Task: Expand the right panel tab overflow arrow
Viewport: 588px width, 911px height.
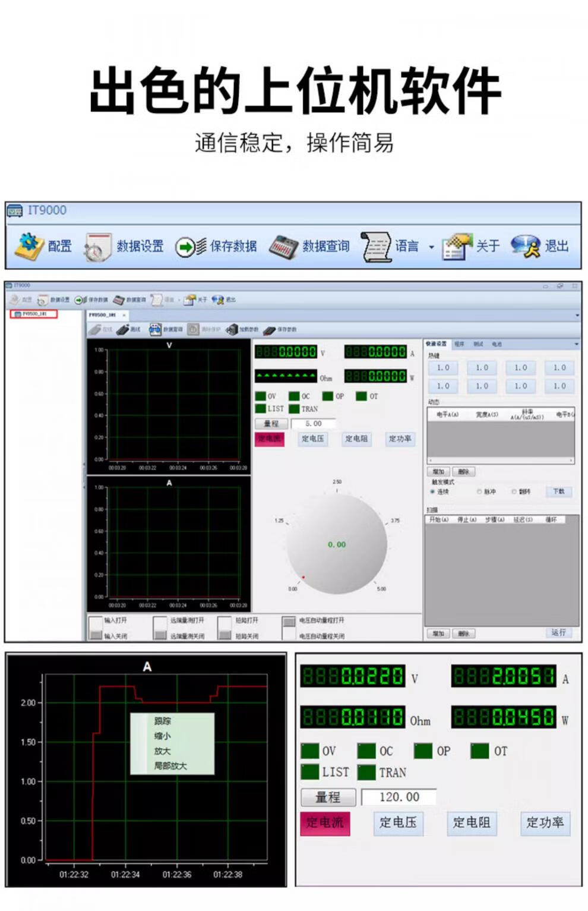Action: (576, 344)
